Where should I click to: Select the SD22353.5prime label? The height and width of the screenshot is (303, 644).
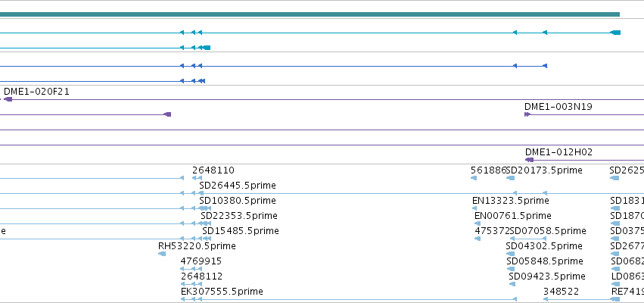coord(239,216)
